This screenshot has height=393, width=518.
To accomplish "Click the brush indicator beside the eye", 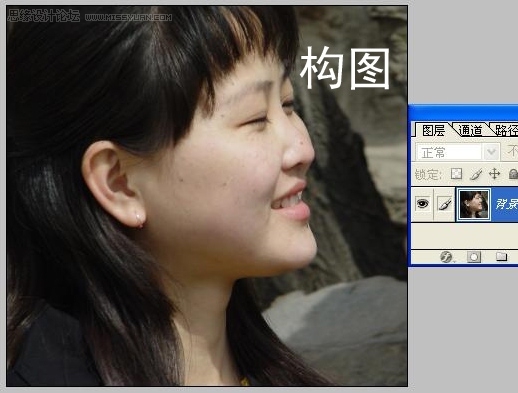I will coord(445,203).
